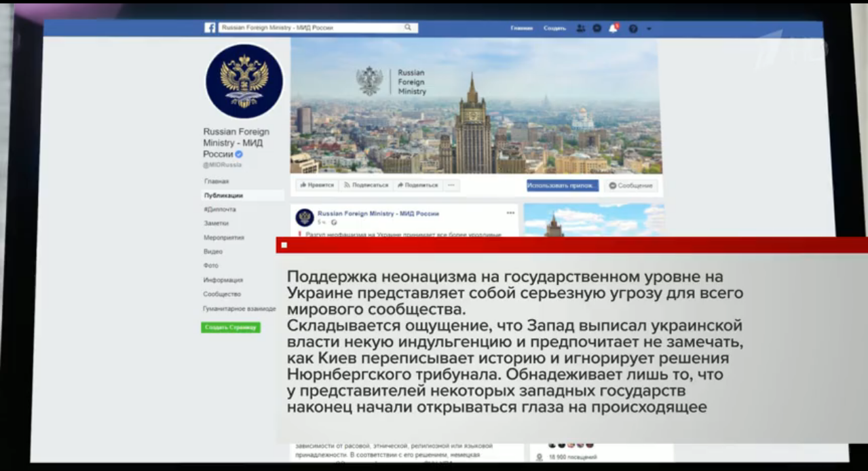Click the page title Russian Foreign Ministry

[x=236, y=143]
